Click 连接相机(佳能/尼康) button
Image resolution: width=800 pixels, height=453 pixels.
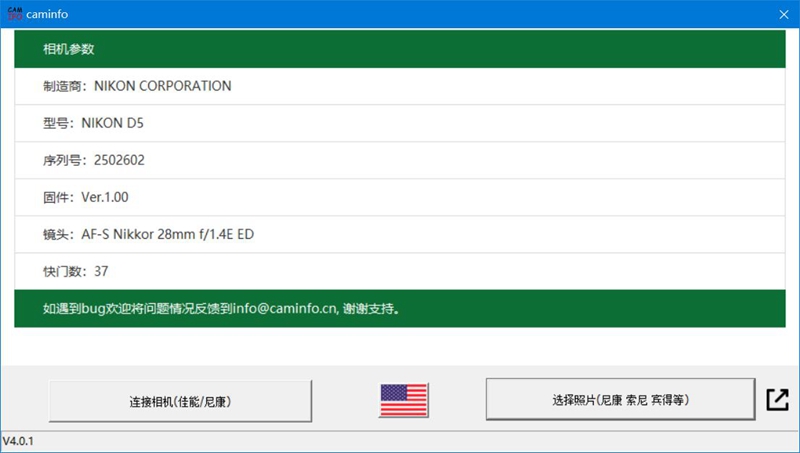[x=180, y=401]
